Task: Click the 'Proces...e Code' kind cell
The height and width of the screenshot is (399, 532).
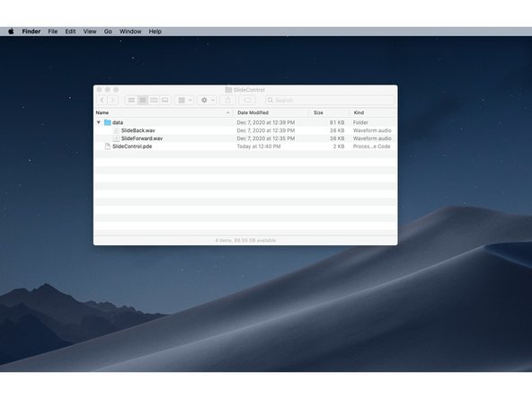Action: [371, 146]
